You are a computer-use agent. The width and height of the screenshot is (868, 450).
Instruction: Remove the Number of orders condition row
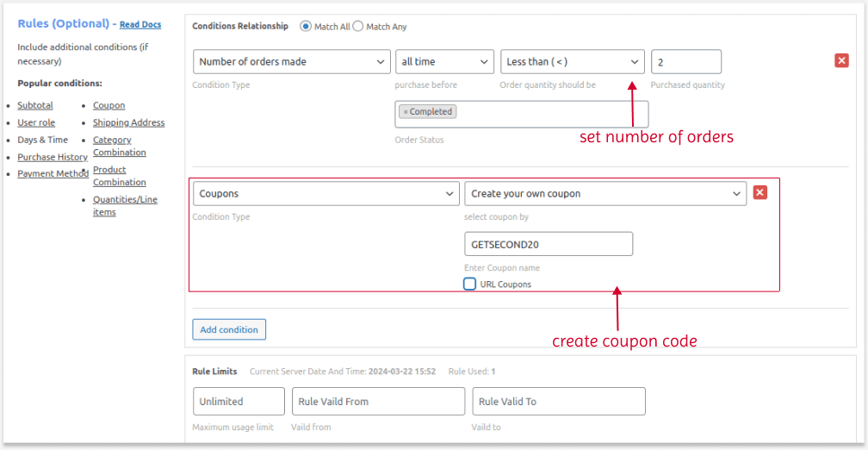pyautogui.click(x=841, y=60)
